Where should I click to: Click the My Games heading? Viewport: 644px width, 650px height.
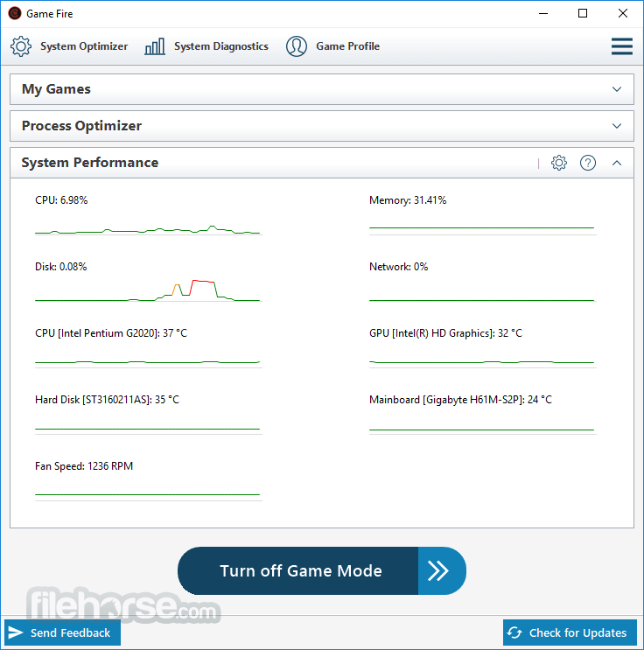click(56, 89)
